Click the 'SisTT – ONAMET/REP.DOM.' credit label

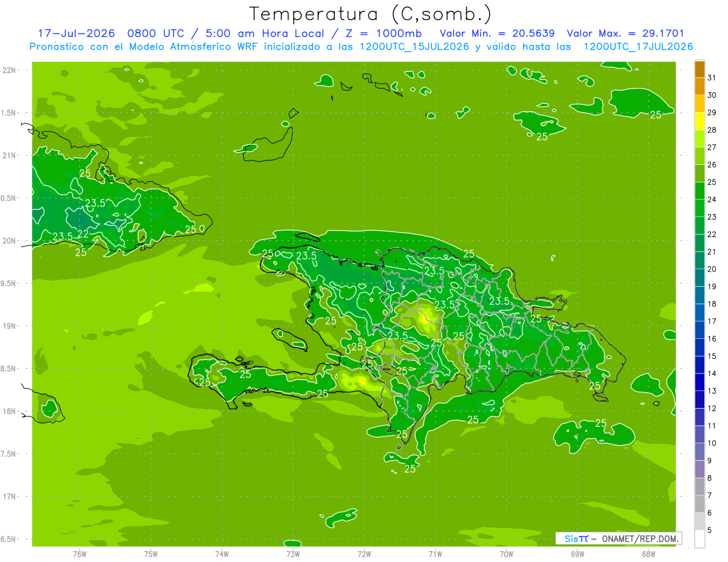point(618,538)
